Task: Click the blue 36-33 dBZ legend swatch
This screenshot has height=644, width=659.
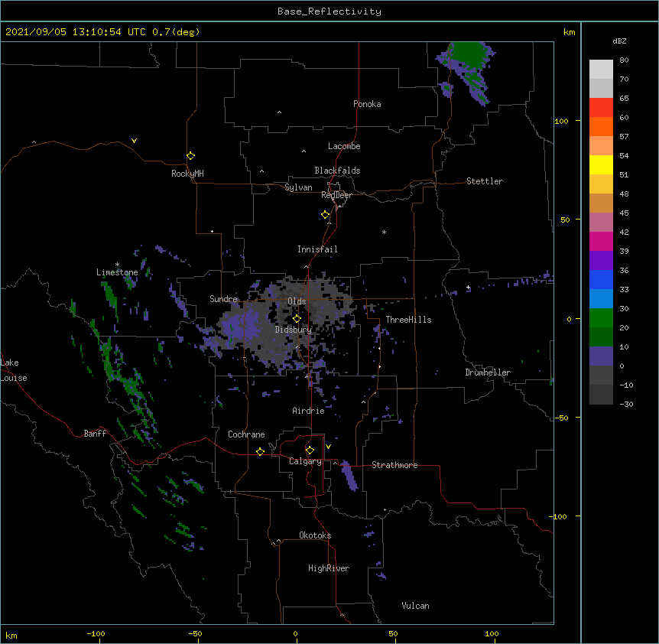Action: pos(601,279)
